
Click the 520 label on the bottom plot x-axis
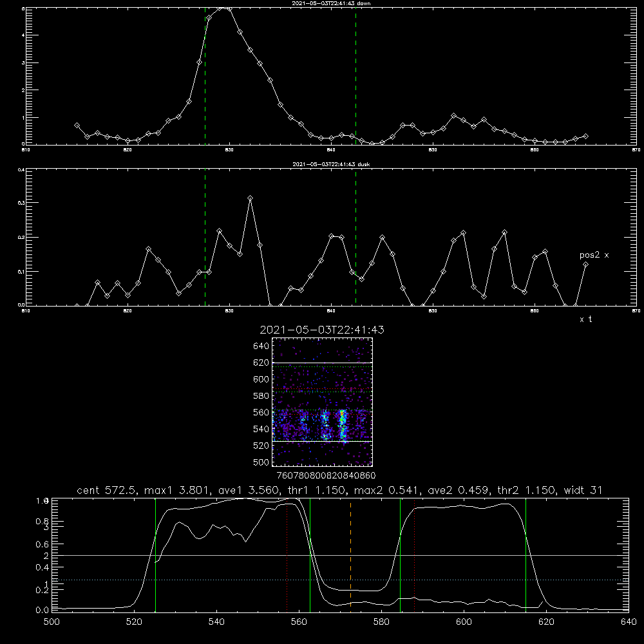point(135,622)
